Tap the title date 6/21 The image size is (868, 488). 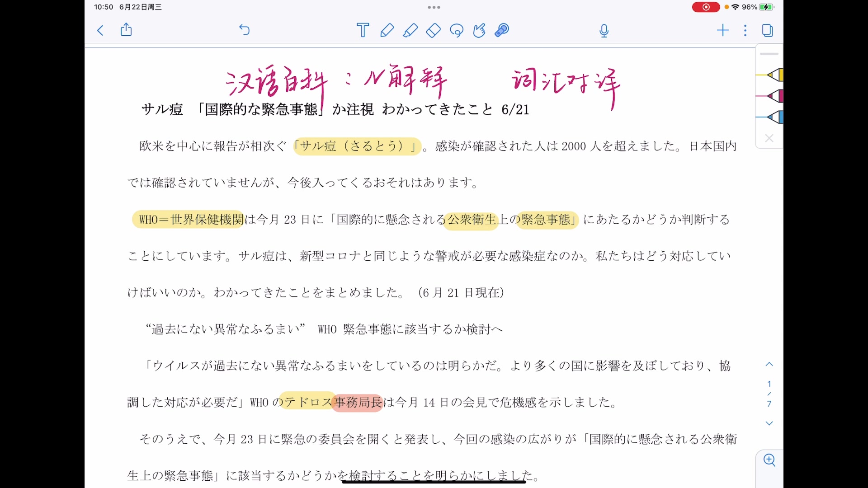pos(515,109)
